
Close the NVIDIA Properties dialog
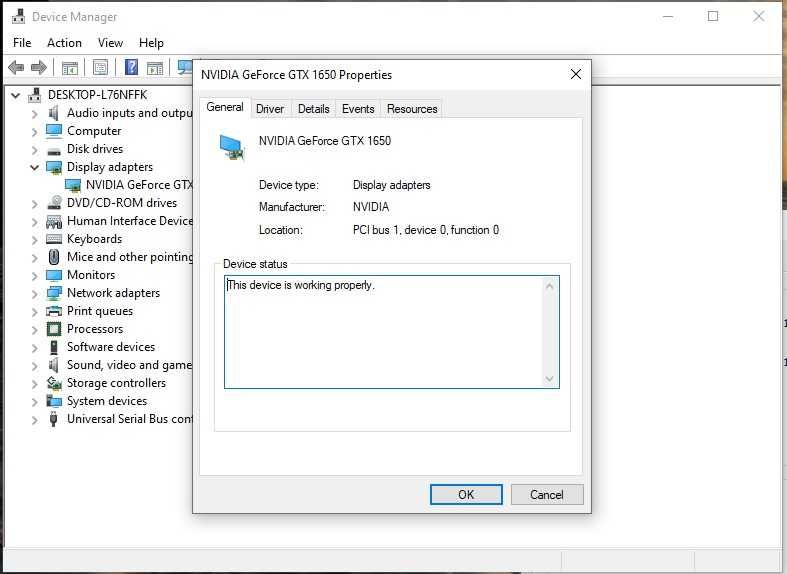pos(576,74)
